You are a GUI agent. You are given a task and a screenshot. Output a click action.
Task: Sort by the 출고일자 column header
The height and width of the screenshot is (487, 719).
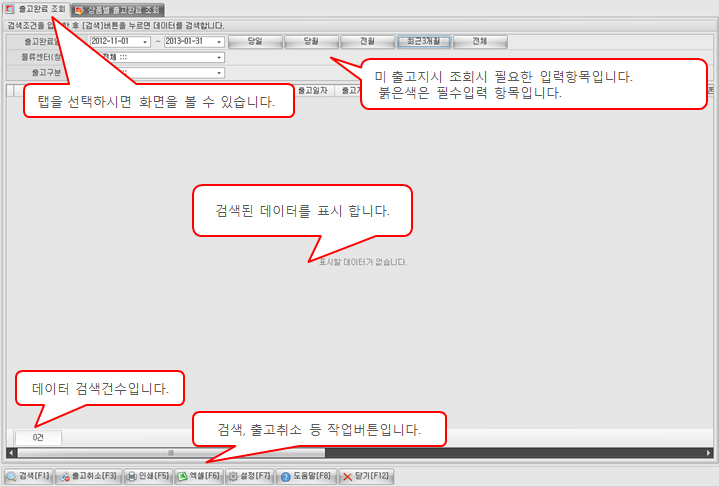[313, 90]
